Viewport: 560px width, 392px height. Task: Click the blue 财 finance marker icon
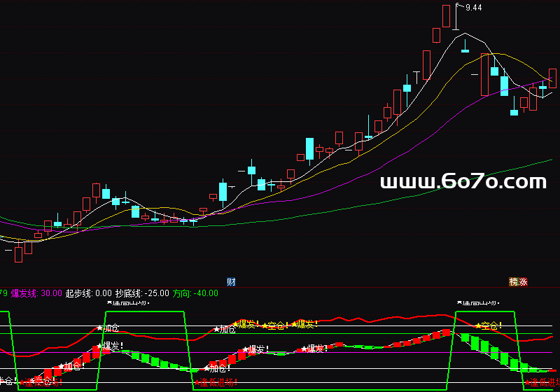tap(231, 282)
